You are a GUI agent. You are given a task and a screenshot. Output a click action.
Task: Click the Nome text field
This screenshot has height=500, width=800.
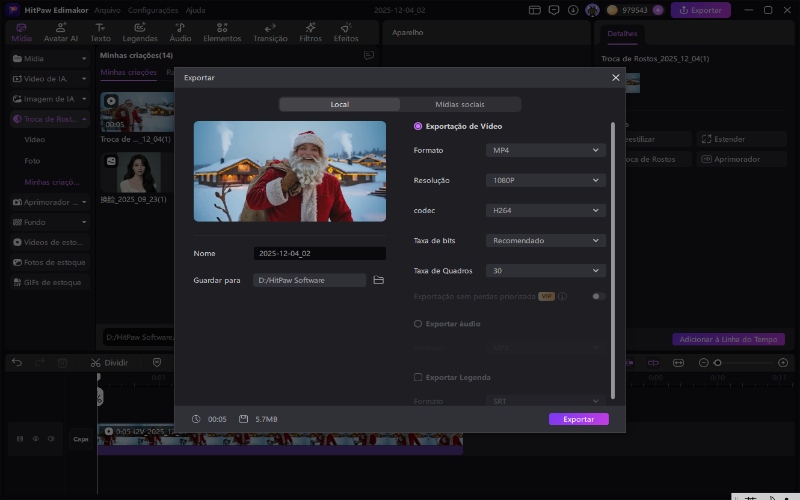pyautogui.click(x=318, y=254)
